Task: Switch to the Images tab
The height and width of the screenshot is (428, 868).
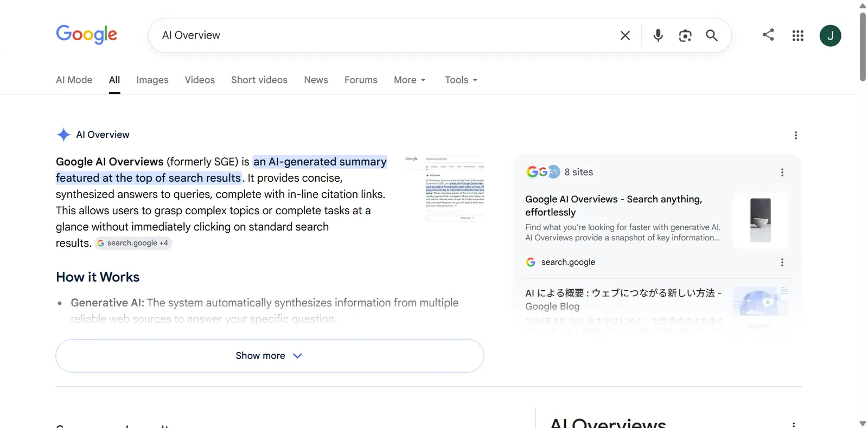Action: coord(152,80)
